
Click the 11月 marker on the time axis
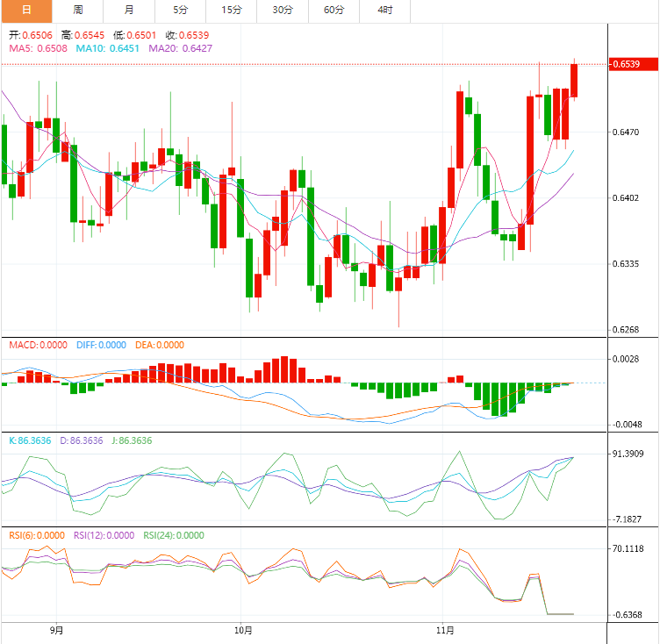pos(445,631)
